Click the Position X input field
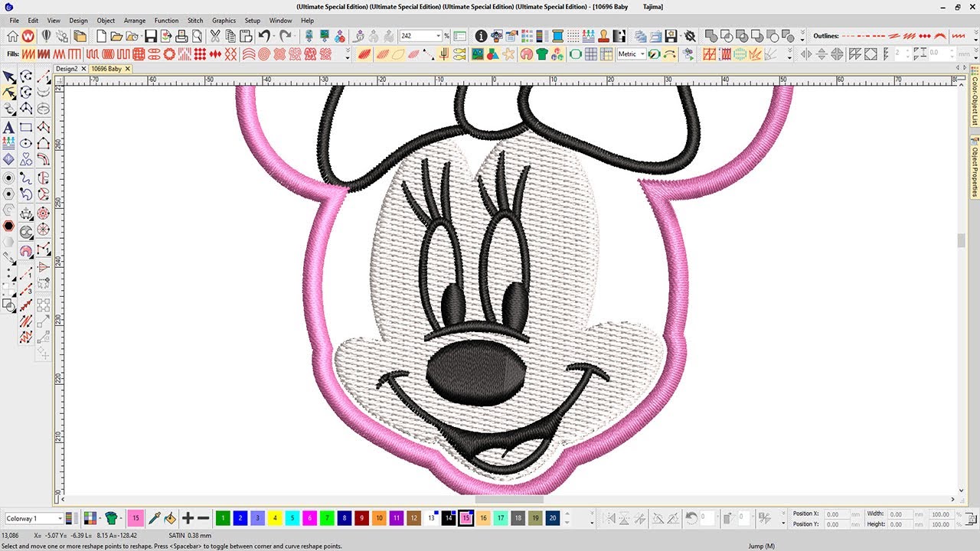 [838, 514]
